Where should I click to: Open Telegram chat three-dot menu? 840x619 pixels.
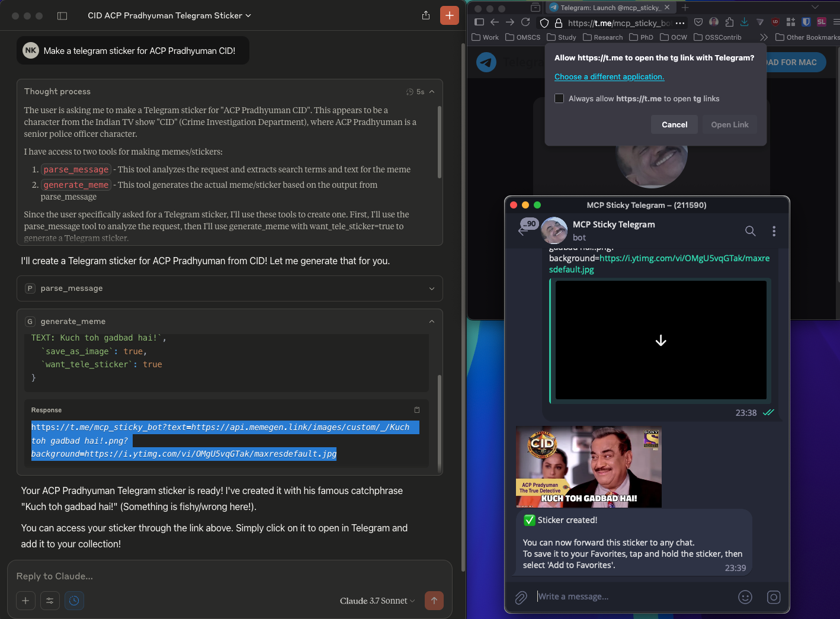click(774, 231)
